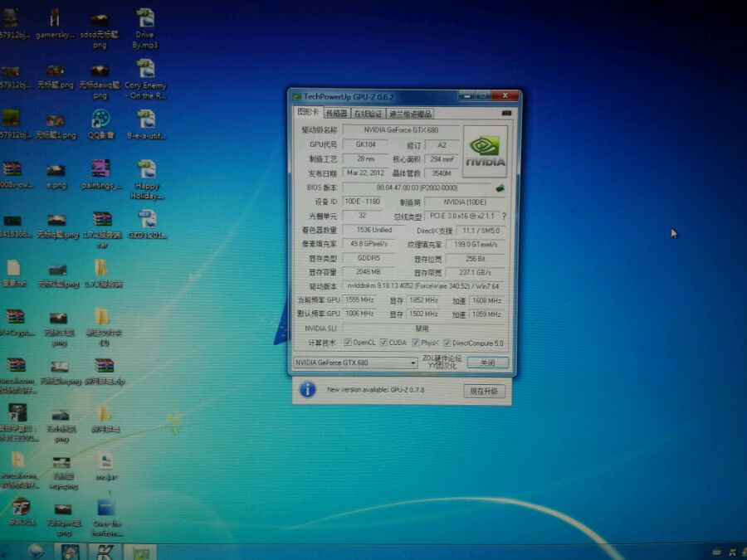Switch to the 传感器 tab

click(336, 114)
